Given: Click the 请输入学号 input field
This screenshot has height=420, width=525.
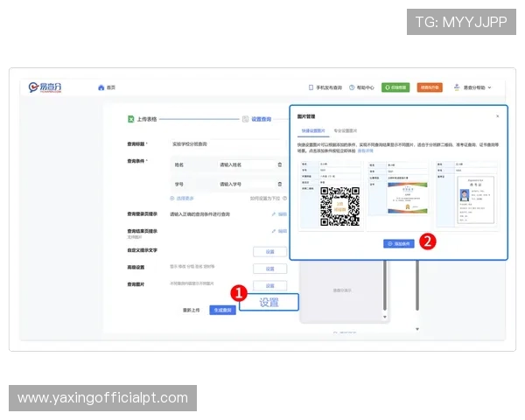Looking at the screenshot, I should click(x=245, y=185).
